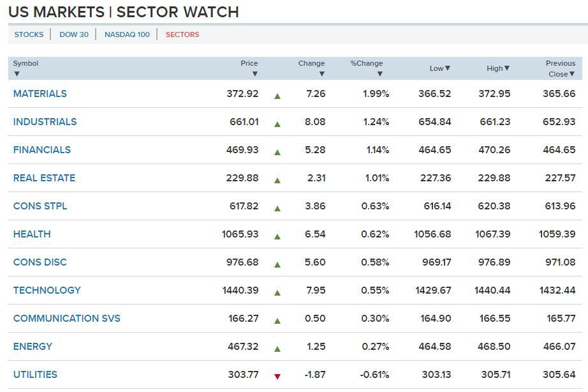Sort by Price column arrow

254,74
